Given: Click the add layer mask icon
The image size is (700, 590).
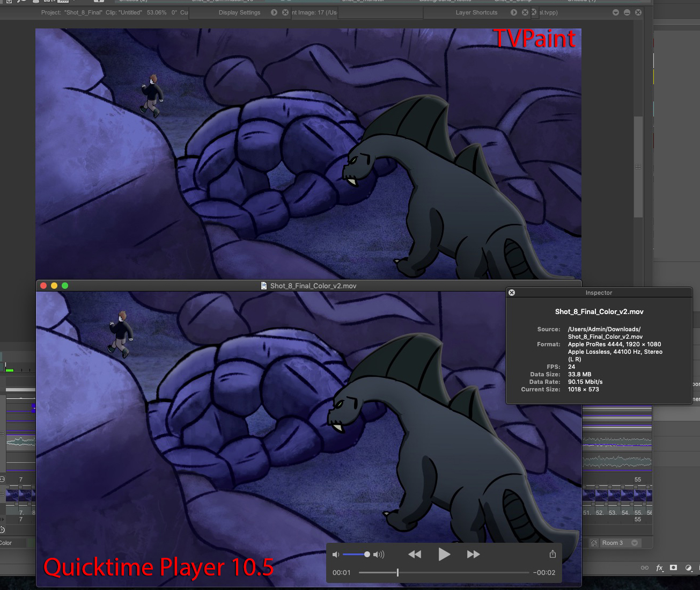Looking at the screenshot, I should [674, 567].
